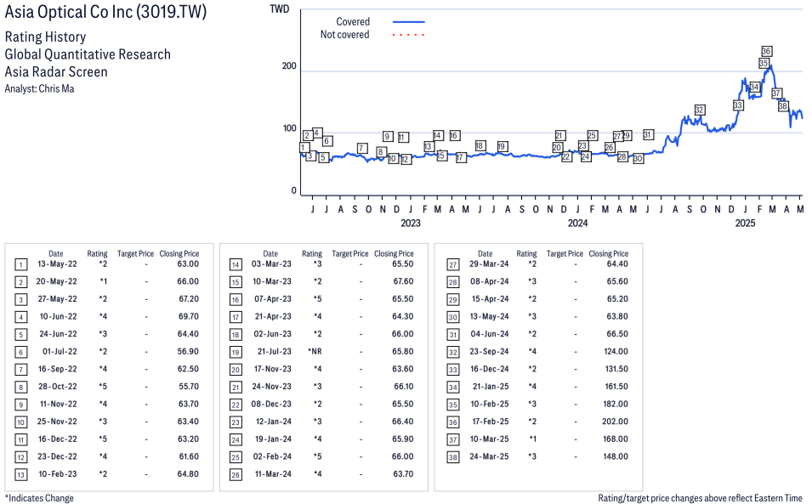This screenshot has height=504, width=812.
Task: Click the closing price 182.00
Action: [616, 404]
